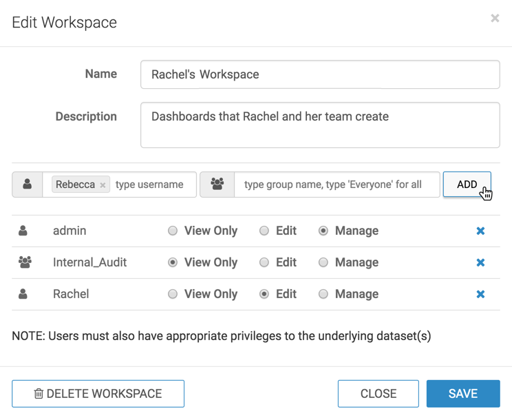The image size is (512, 420).
Task: Save the workspace changes
Action: tap(462, 394)
